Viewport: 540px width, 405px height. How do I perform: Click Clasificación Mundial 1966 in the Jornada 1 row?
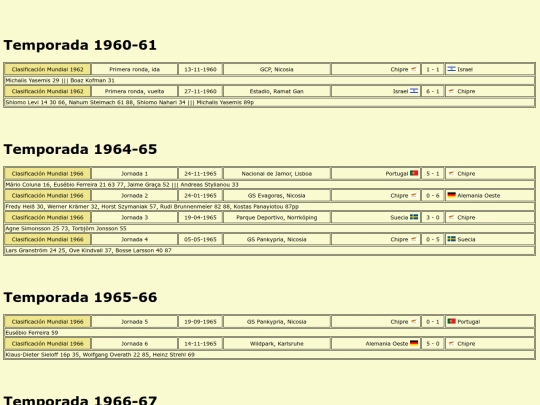coord(48,174)
